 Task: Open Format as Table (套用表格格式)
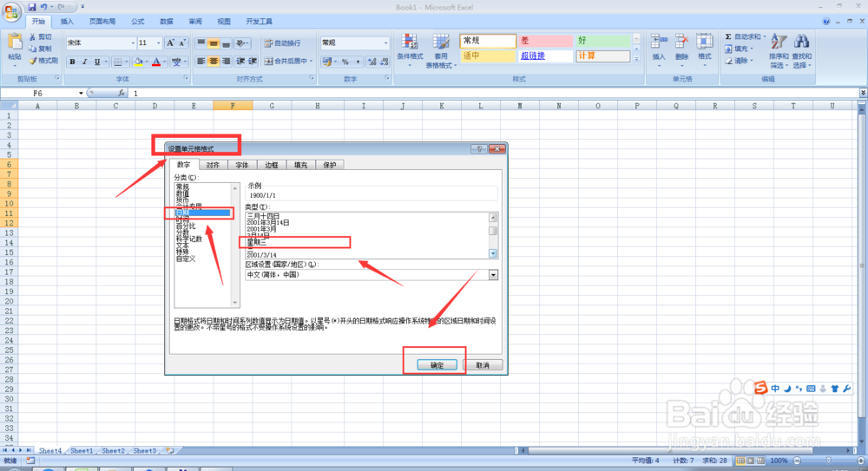(441, 49)
